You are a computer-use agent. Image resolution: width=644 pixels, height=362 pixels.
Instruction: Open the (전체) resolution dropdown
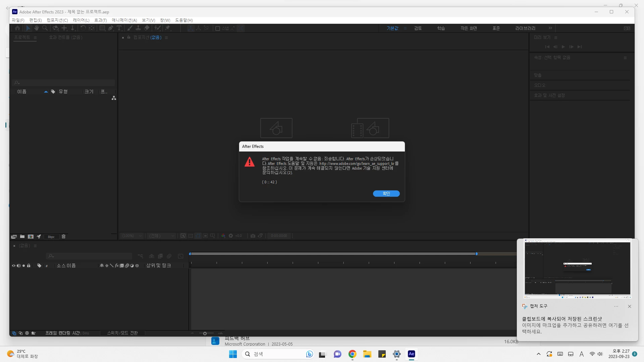[x=162, y=236]
